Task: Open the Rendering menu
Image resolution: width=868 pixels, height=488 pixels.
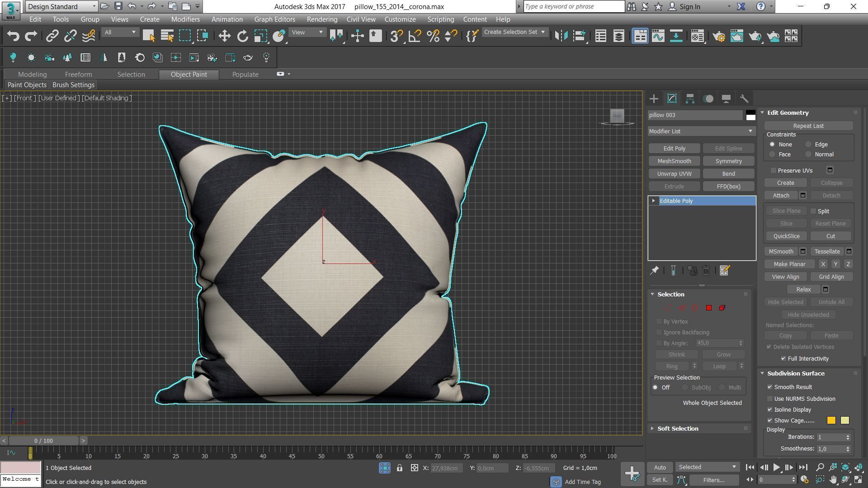Action: point(322,19)
